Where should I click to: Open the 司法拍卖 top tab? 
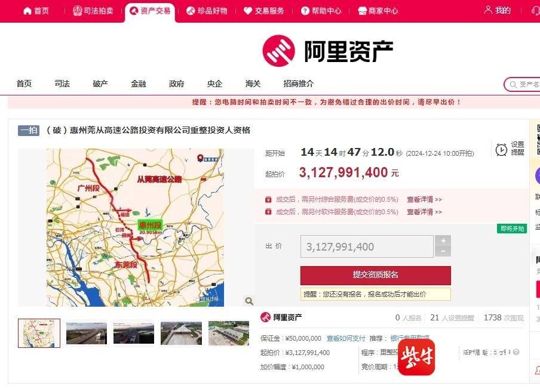(93, 11)
